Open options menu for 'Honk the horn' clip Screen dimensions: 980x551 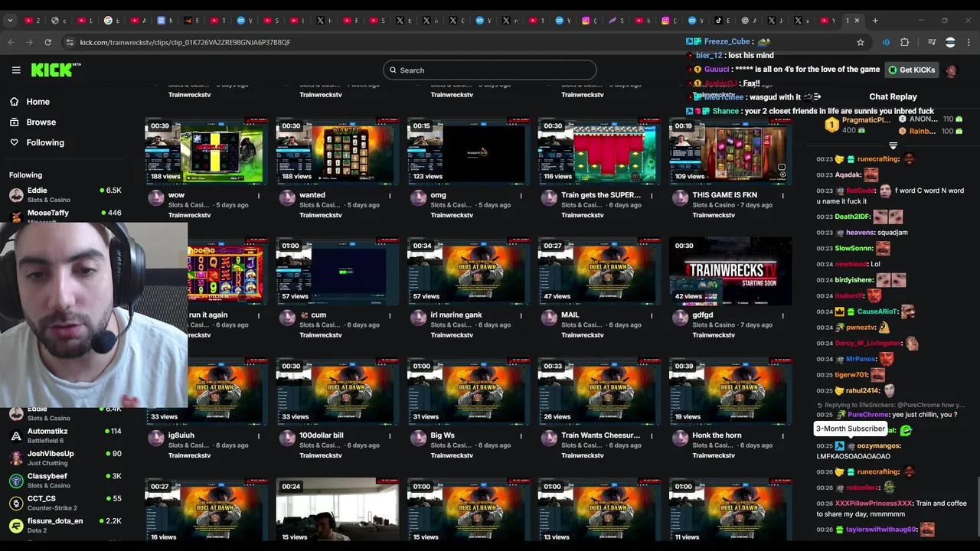click(x=782, y=435)
